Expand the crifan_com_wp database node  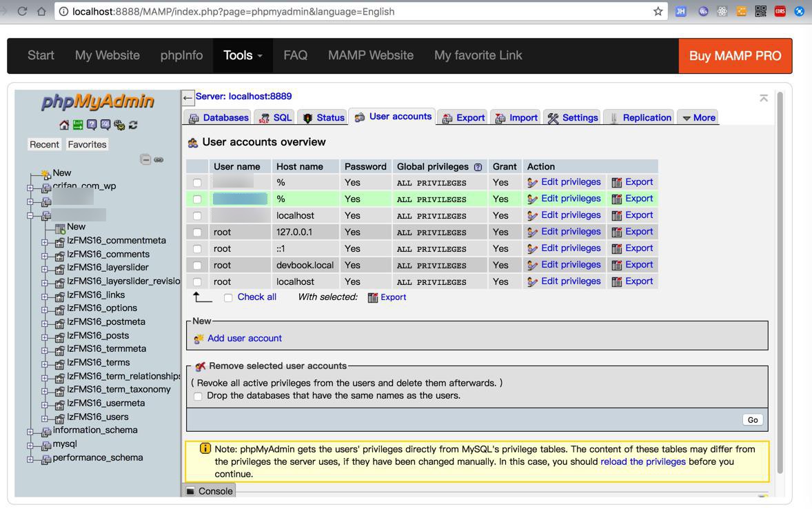point(30,188)
